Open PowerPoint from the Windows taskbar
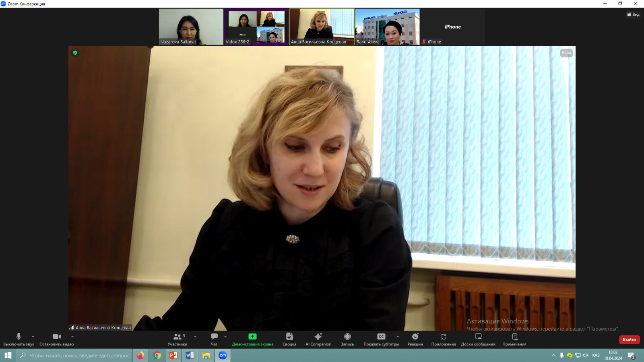 coord(173,356)
